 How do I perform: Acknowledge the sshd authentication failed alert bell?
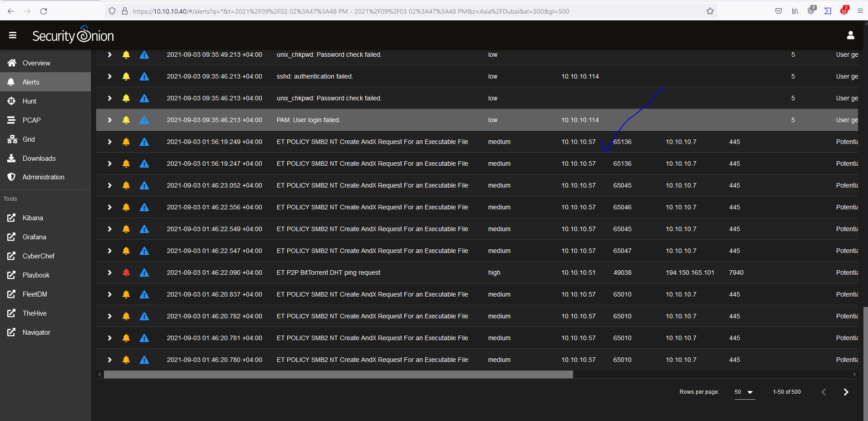coord(126,76)
